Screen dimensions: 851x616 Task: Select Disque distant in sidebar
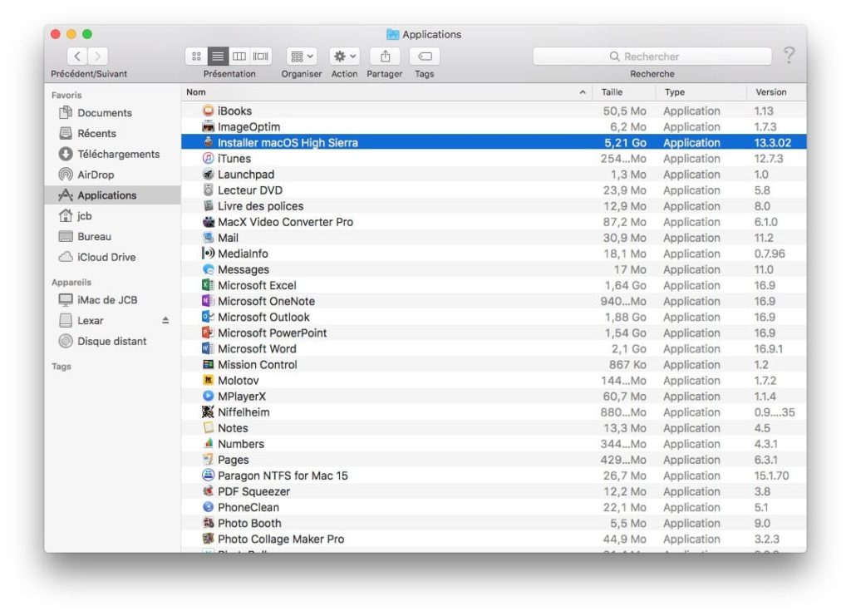pyautogui.click(x=112, y=342)
